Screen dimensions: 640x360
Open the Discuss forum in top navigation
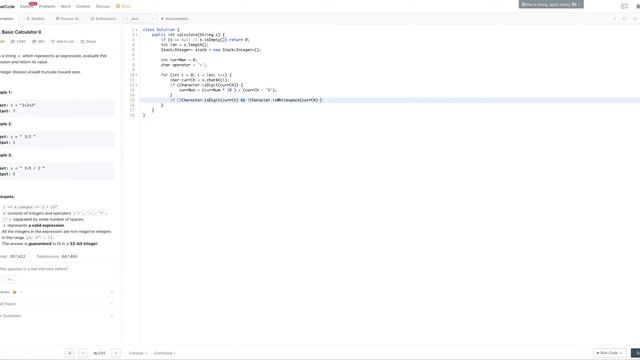102,6
